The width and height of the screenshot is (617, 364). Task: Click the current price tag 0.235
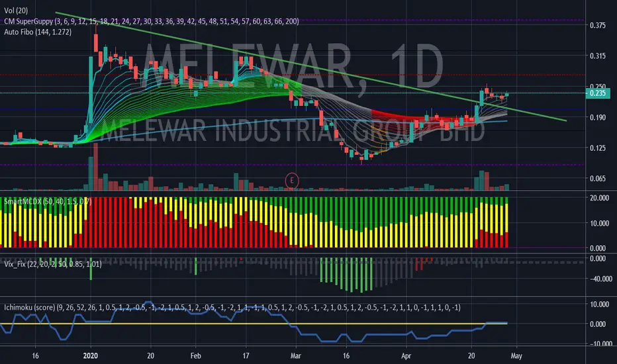[x=598, y=93]
